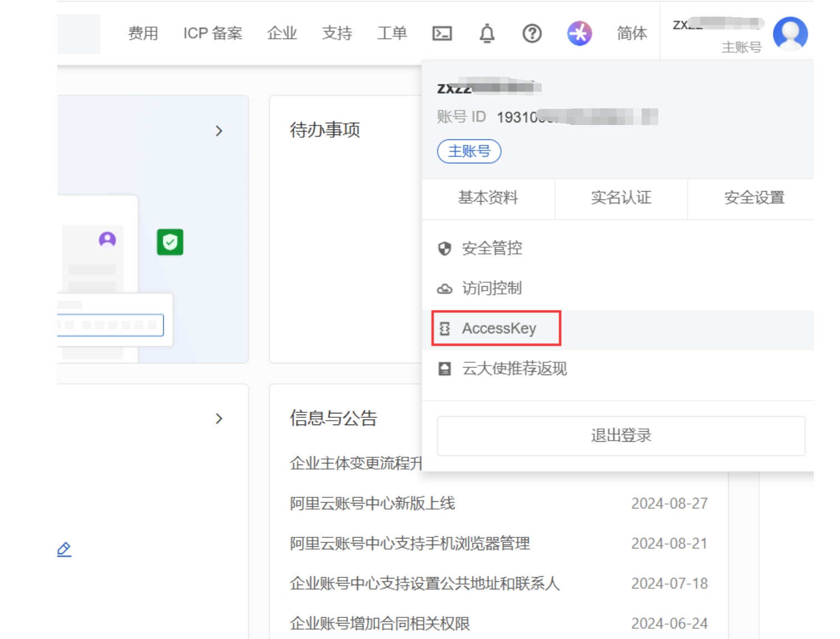Screen dimensions: 840x639
Task: Select 云大使推荐返现 menu entry
Action: pos(618,369)
